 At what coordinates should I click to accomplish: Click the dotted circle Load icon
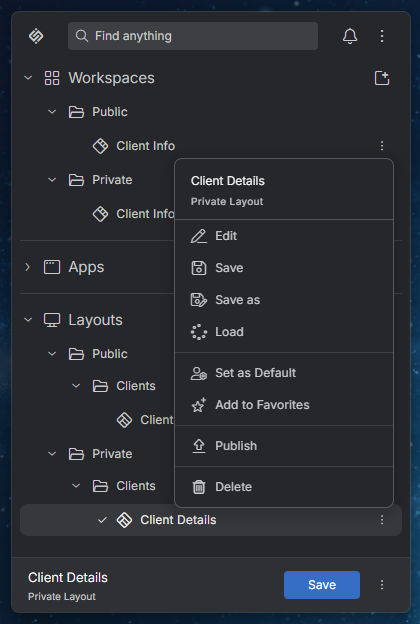click(199, 332)
